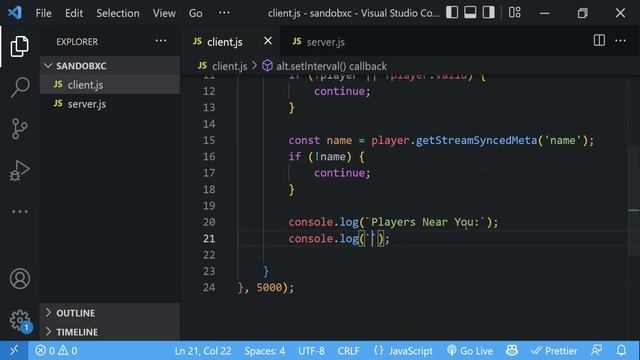Image resolution: width=640 pixels, height=360 pixels.
Task: Expand the TIMELINE section
Action: pos(110,332)
